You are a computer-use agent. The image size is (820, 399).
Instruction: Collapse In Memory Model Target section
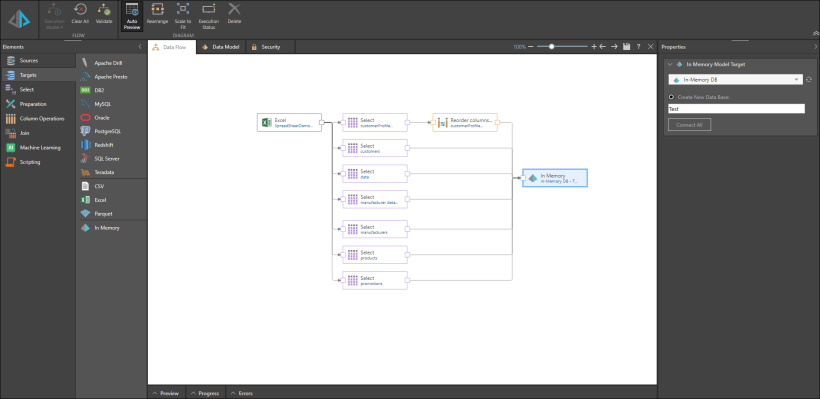tap(670, 64)
